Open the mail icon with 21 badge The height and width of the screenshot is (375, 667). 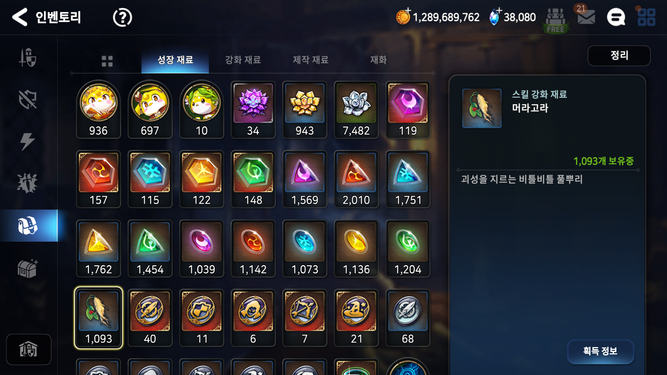pyautogui.click(x=586, y=16)
